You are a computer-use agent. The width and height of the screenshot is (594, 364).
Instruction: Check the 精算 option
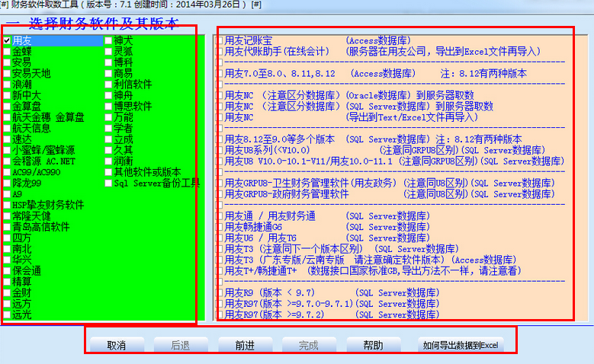(7, 282)
